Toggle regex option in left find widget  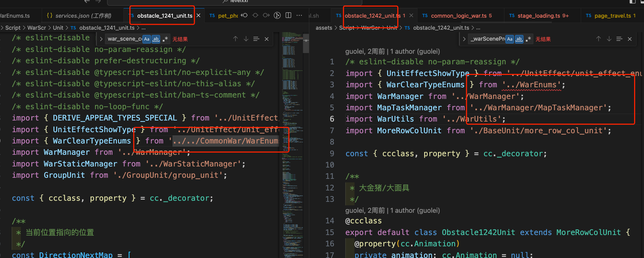165,39
